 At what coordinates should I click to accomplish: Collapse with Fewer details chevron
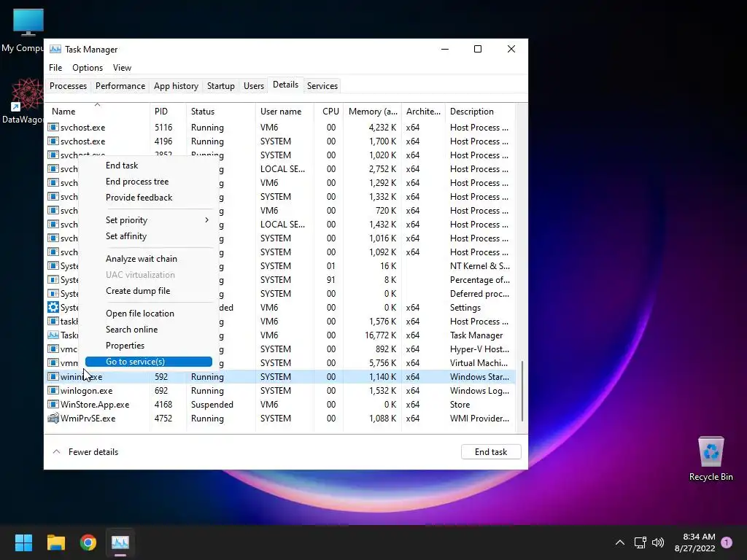coord(56,451)
